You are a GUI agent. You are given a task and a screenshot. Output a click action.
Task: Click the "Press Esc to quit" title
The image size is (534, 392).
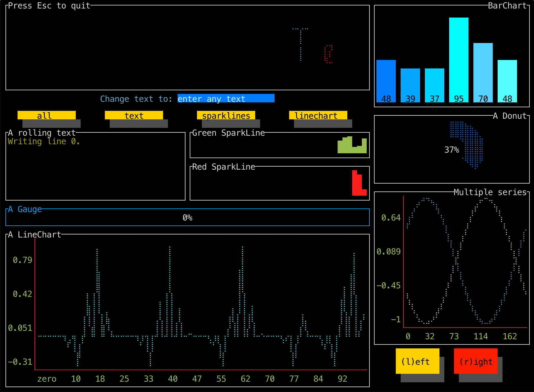[49, 5]
